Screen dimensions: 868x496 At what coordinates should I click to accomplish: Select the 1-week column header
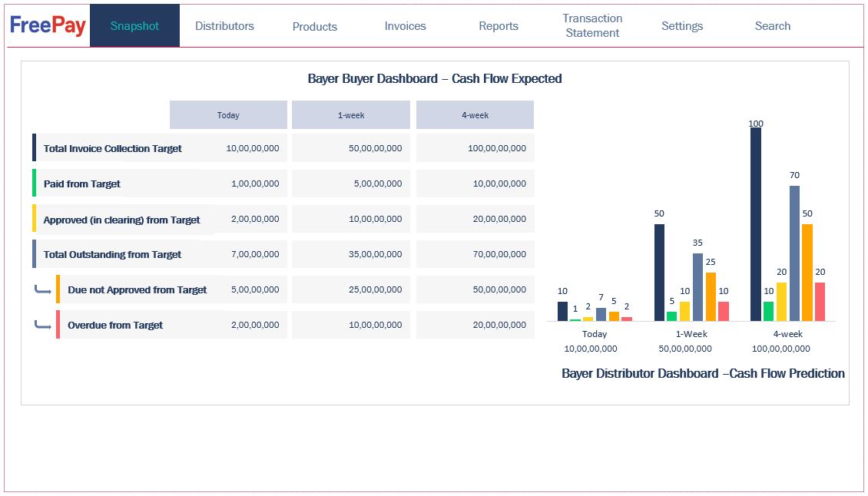[351, 115]
